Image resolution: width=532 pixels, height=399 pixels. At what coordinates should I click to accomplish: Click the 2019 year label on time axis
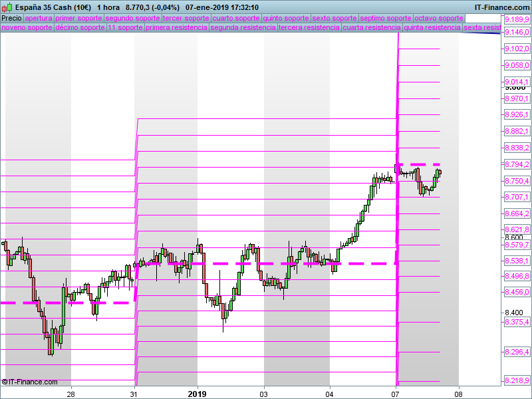197,394
